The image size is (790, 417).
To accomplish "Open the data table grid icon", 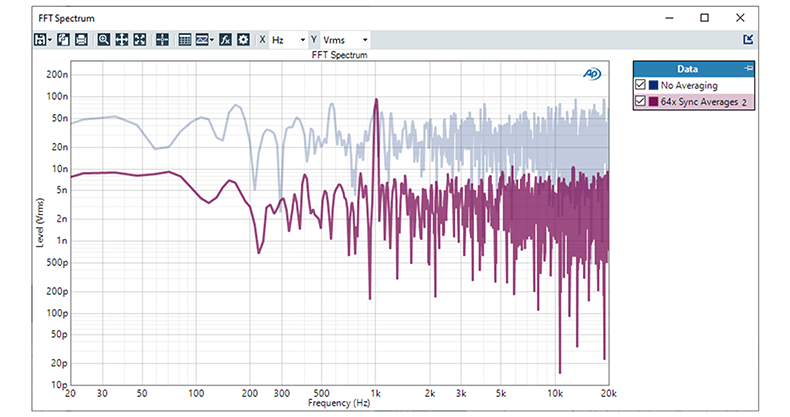I will click(x=184, y=39).
